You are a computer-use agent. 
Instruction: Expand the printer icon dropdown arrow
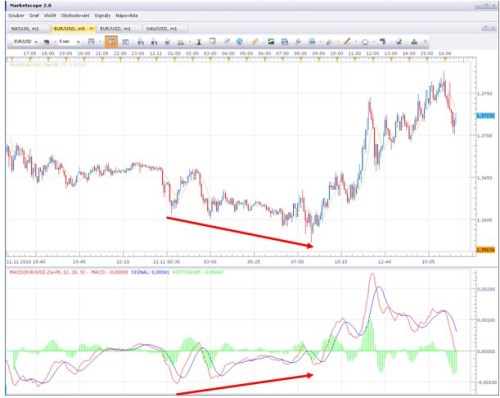321,42
